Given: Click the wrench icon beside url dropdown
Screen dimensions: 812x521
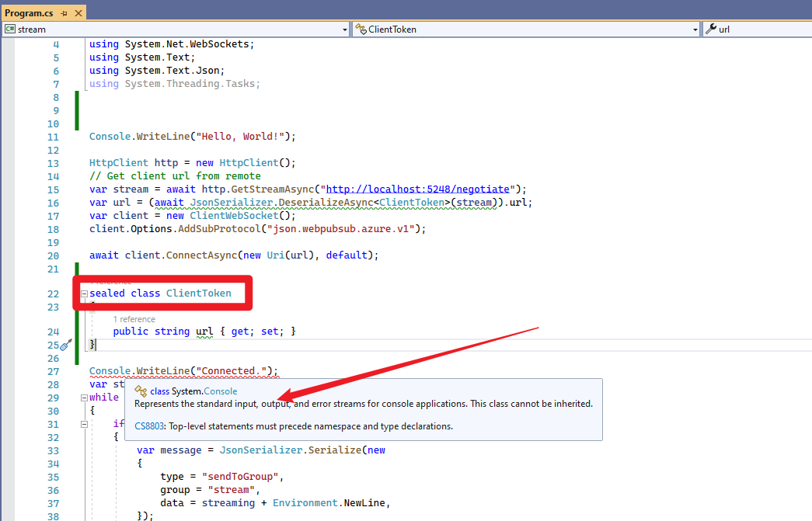Looking at the screenshot, I should coord(710,30).
